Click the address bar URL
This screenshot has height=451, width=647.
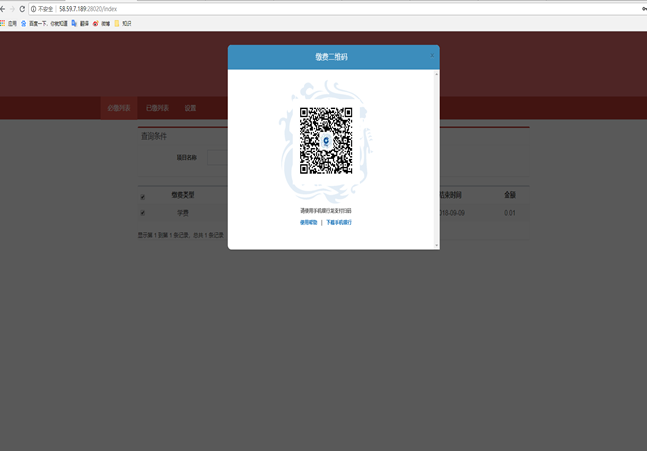pos(88,9)
